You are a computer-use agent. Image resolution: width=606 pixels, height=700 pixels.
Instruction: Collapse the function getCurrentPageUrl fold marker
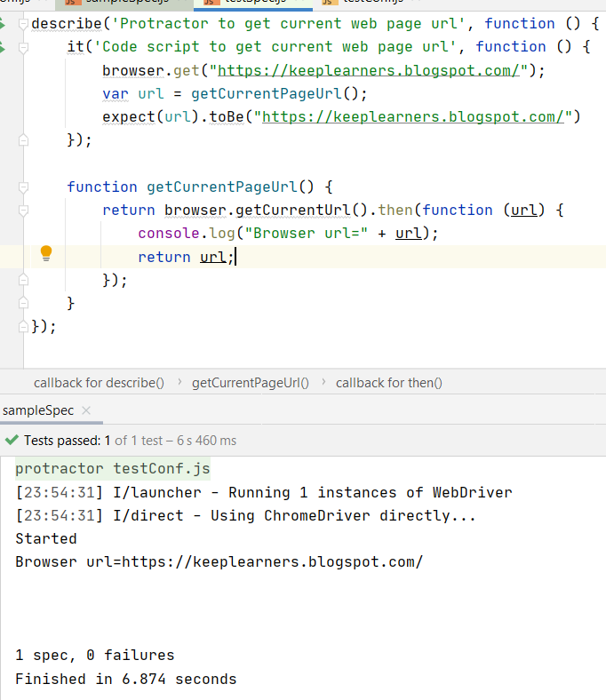tap(23, 187)
